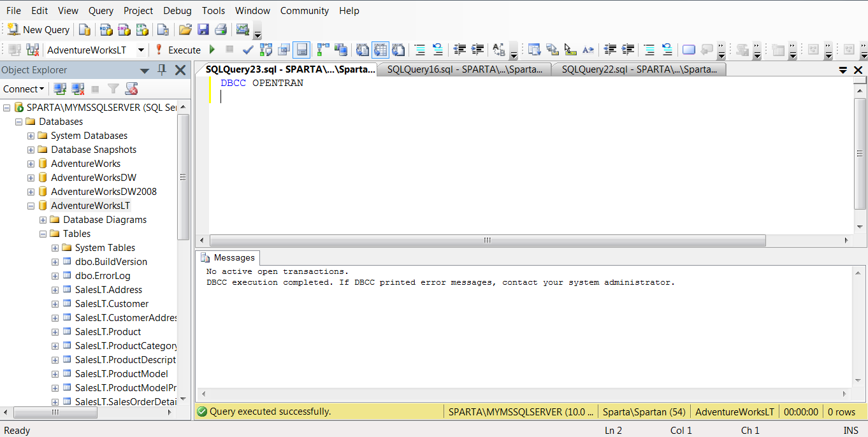This screenshot has height=437, width=868.
Task: Switch to the SQLQuery16.sql tab
Action: click(x=464, y=69)
